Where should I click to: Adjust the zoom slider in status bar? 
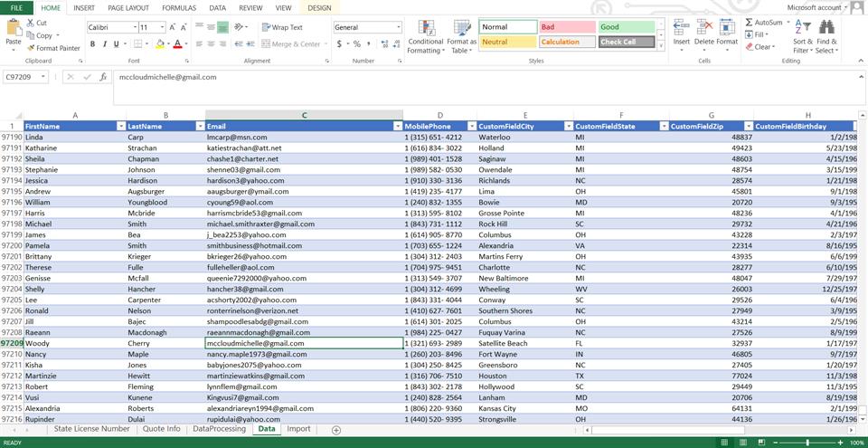click(807, 442)
